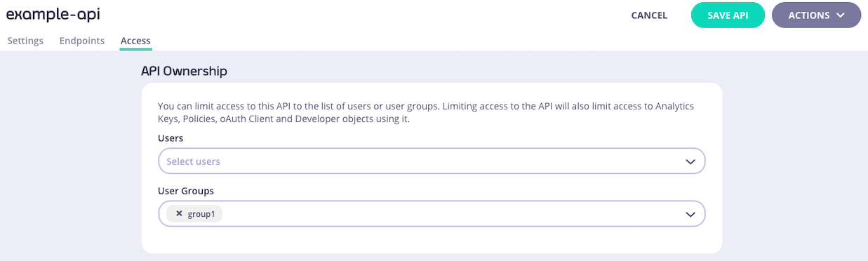
Task: Select the Access tab
Action: click(135, 41)
